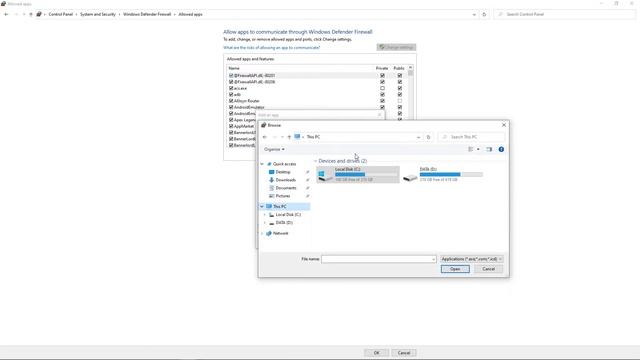
Task: Open the File name history dropdown
Action: [x=433, y=259]
